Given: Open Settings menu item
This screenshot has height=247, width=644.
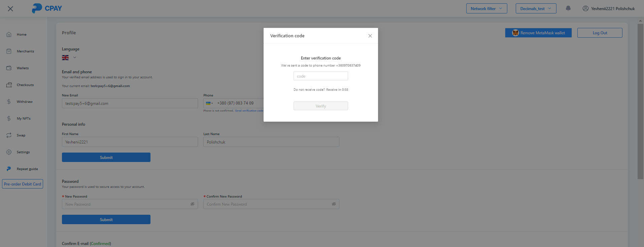Looking at the screenshot, I should coord(23,152).
